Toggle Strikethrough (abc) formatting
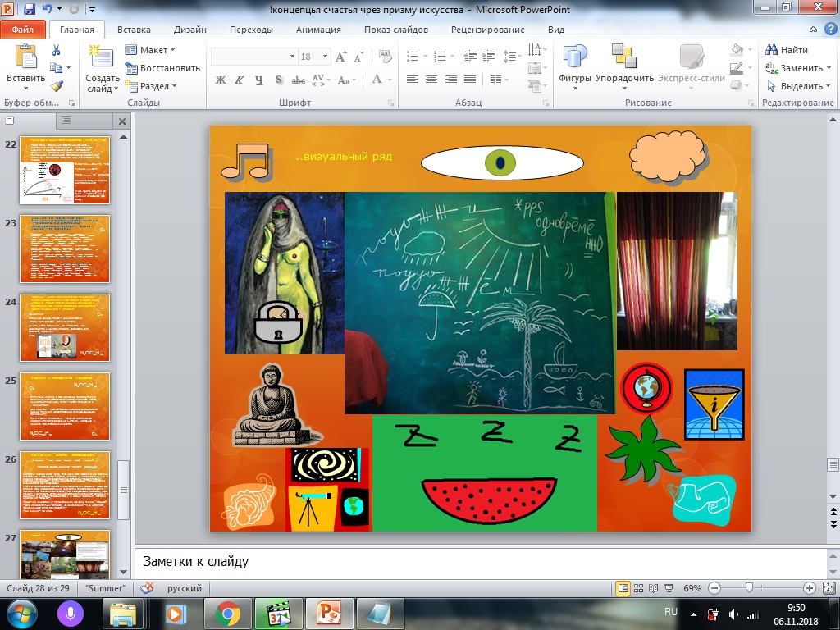 (299, 80)
